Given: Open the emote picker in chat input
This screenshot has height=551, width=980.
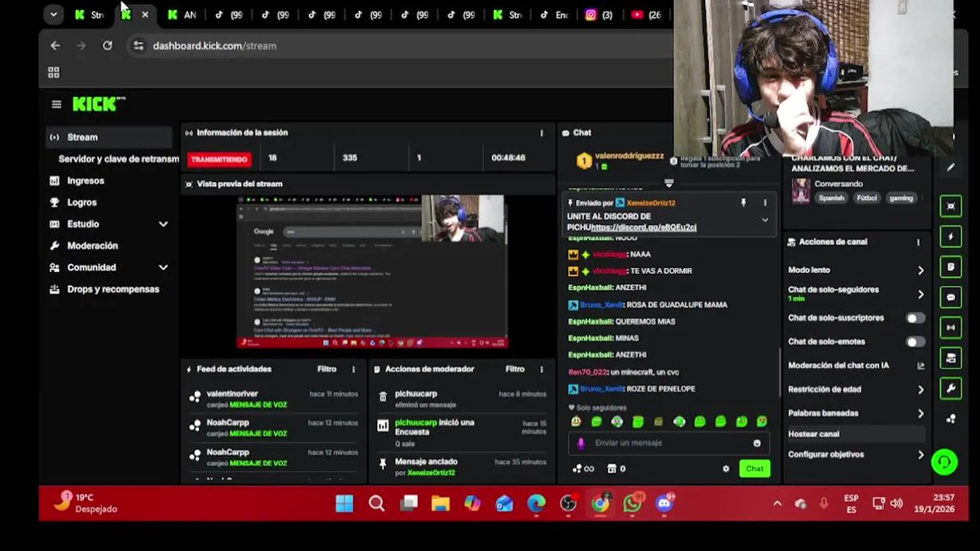Looking at the screenshot, I should point(756,443).
